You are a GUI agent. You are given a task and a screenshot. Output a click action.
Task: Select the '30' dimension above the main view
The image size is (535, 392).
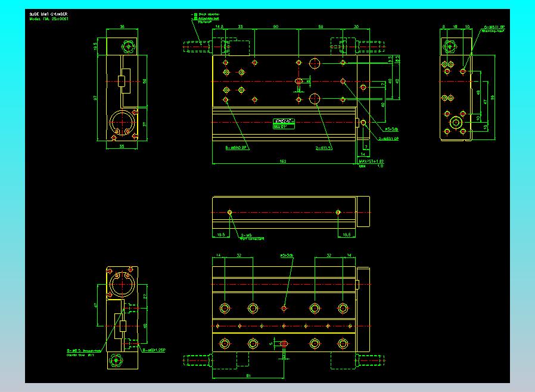[356, 26]
